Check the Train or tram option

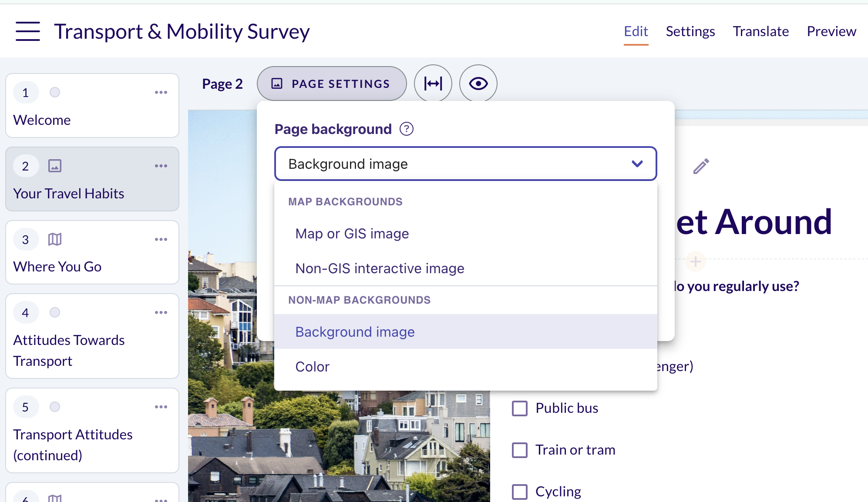point(520,450)
